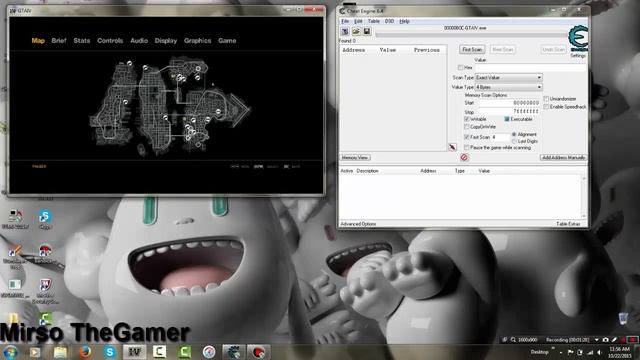The image size is (640, 360).
Task: Select the Brief tab in the GTAIV menu
Action: tap(59, 40)
